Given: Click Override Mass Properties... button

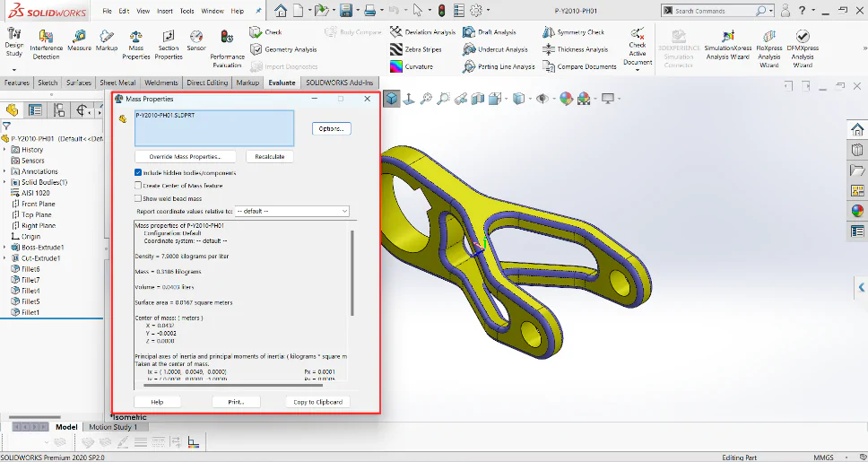Looking at the screenshot, I should (x=186, y=157).
